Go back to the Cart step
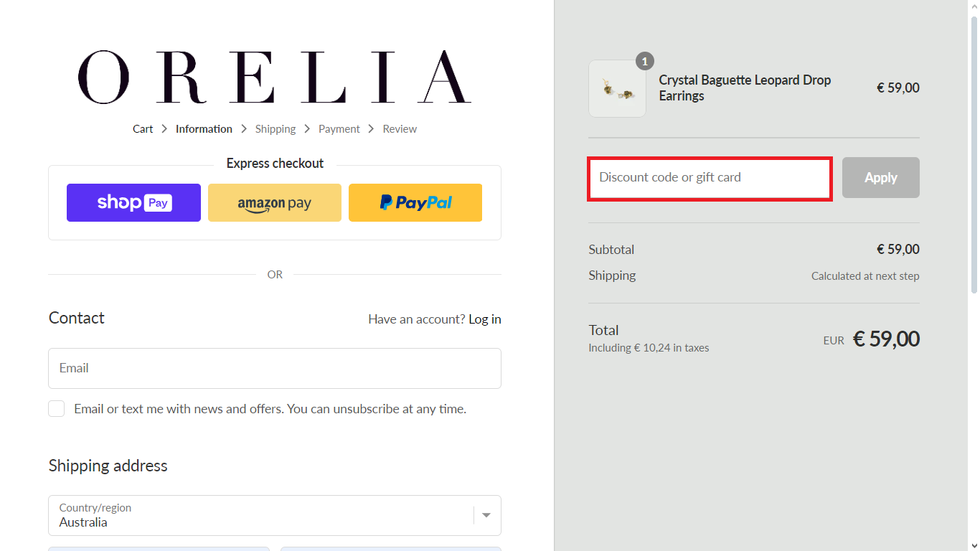Screen dimensions: 980x551 (143, 128)
